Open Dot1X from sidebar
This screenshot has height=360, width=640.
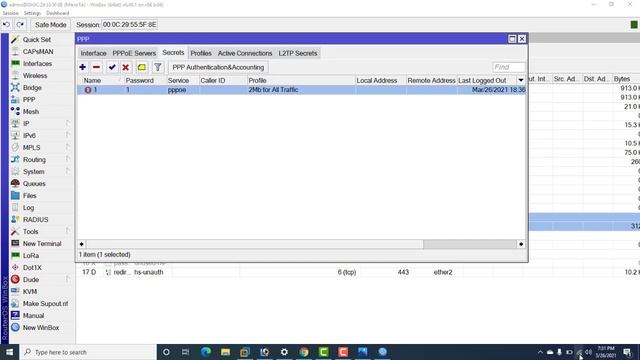click(32, 268)
